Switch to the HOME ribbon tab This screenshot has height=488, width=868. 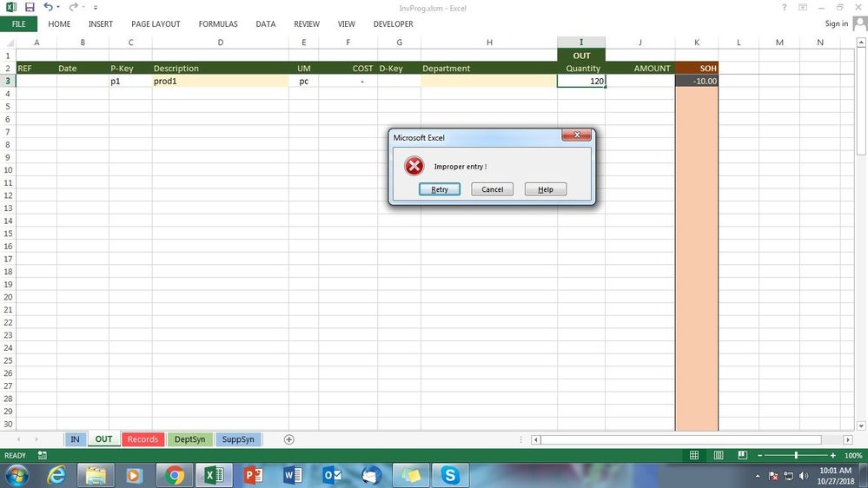pos(59,23)
